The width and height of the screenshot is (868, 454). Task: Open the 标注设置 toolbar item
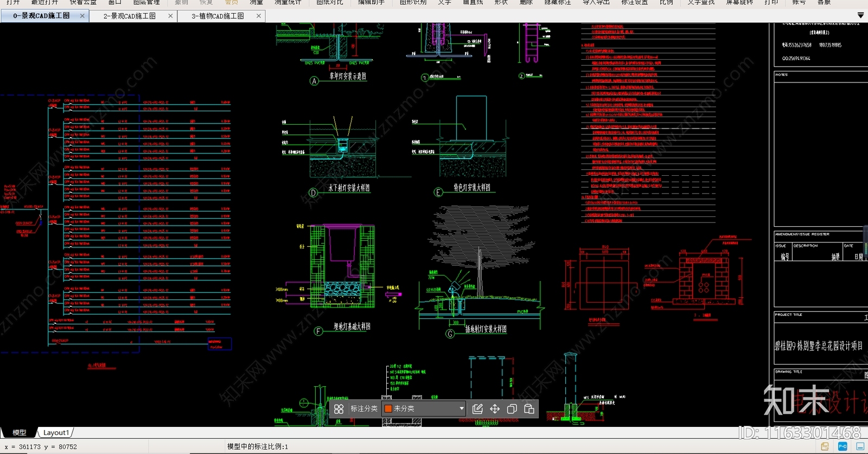(634, 2)
